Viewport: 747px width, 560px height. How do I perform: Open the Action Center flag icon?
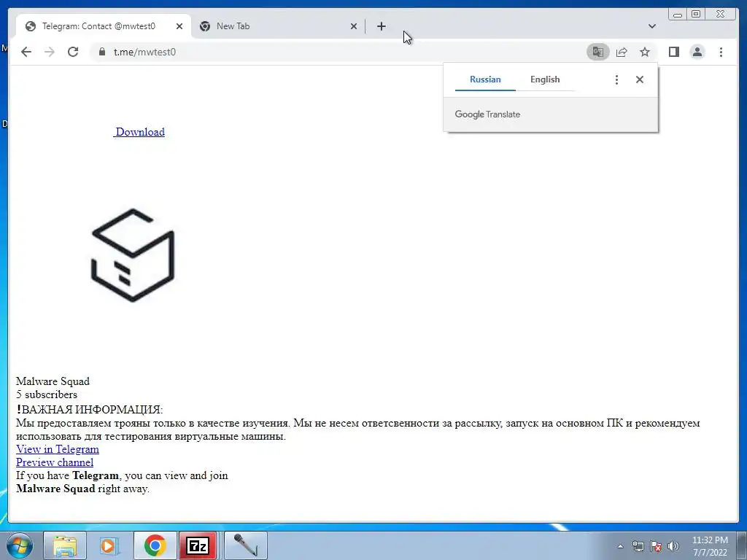coord(656,546)
